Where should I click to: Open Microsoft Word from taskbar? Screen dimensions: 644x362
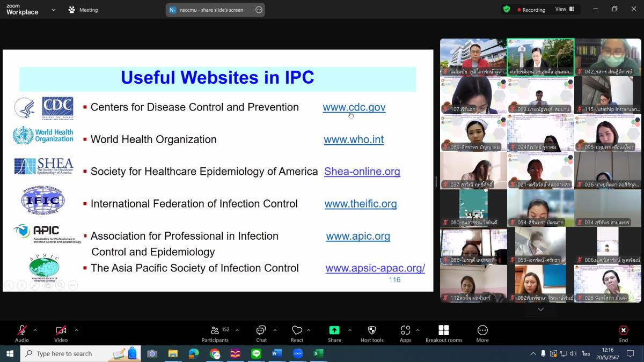[x=277, y=353]
